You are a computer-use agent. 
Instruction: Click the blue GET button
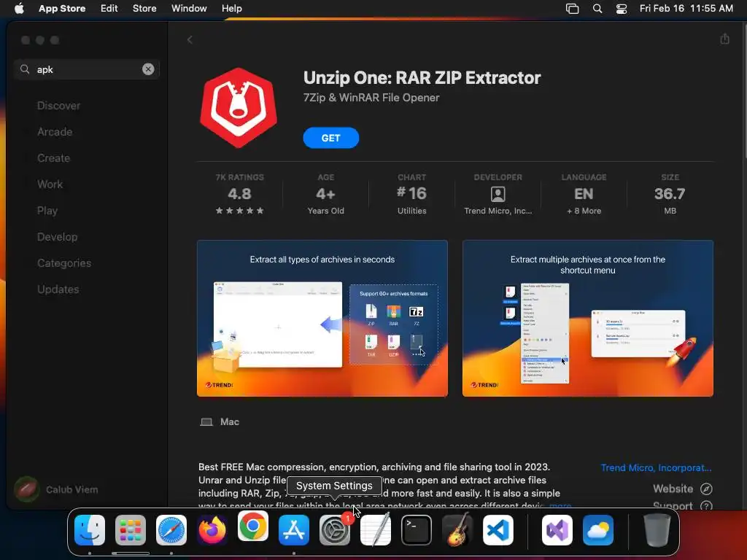[x=330, y=138]
